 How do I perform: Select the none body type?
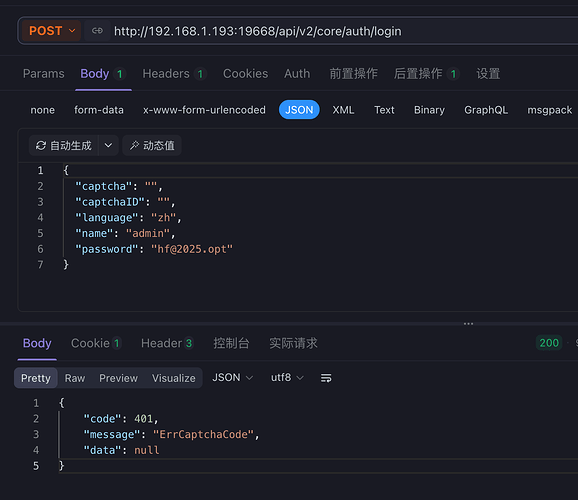pos(42,110)
